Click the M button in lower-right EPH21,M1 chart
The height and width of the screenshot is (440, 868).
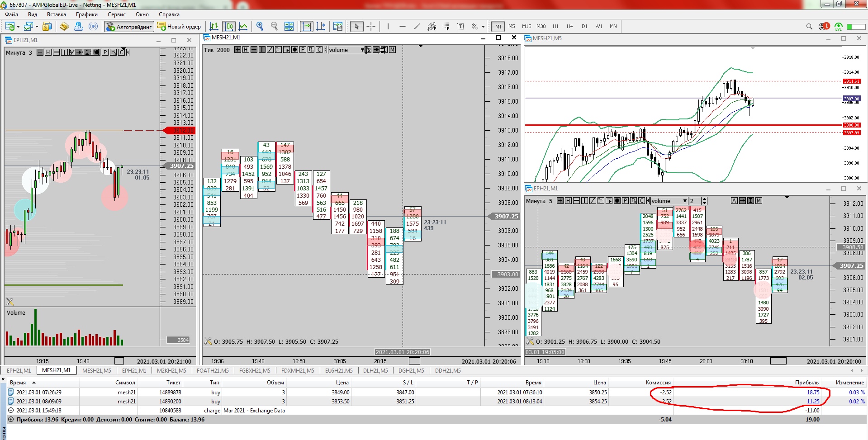759,201
